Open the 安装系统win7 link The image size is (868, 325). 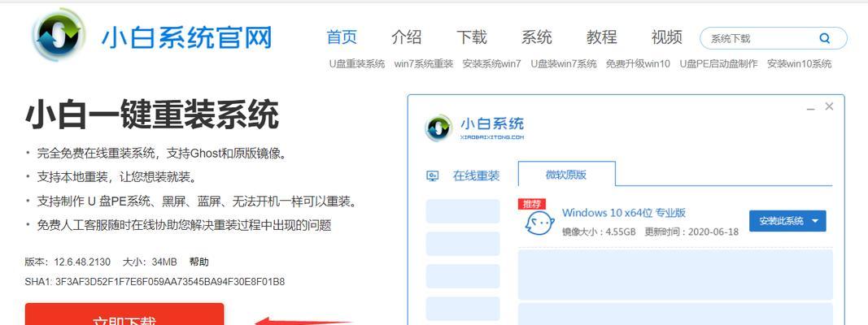pos(491,63)
